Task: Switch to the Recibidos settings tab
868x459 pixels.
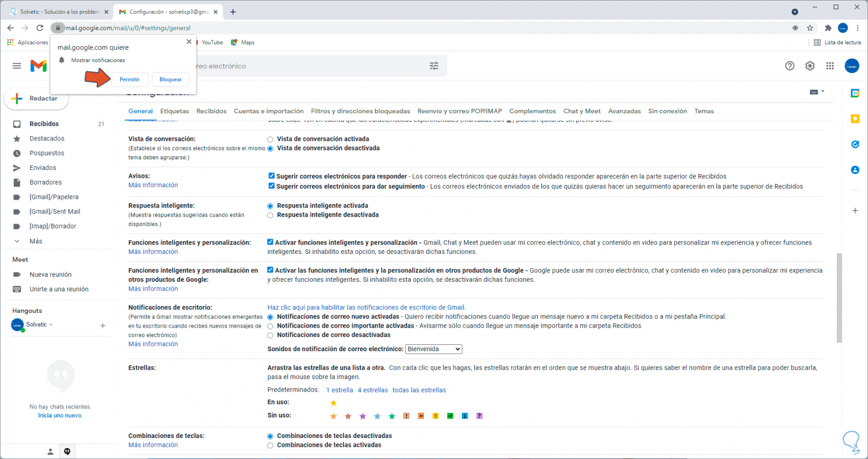Action: (x=211, y=111)
